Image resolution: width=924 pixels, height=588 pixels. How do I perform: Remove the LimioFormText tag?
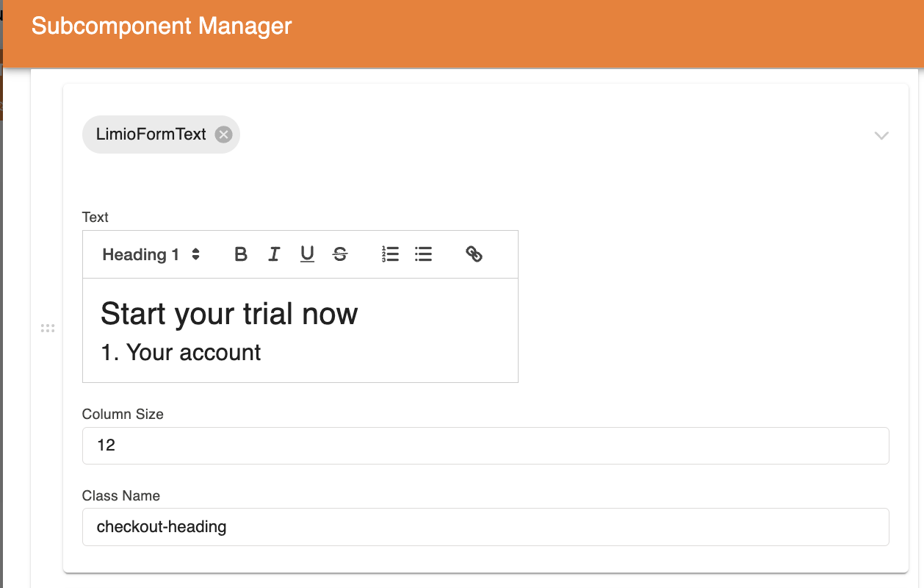point(223,134)
